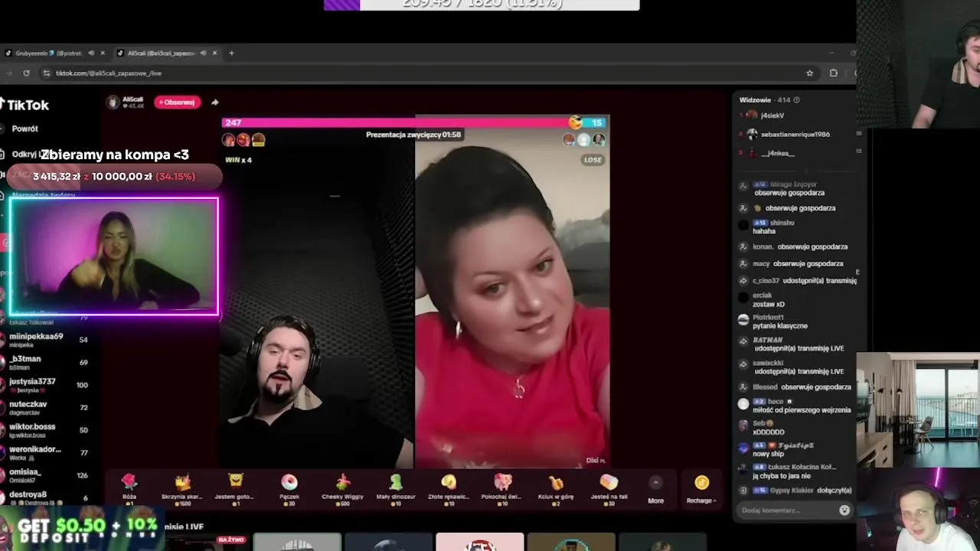
Task: Click the donation goal bar 3 415,32 zł
Action: [x=113, y=176]
